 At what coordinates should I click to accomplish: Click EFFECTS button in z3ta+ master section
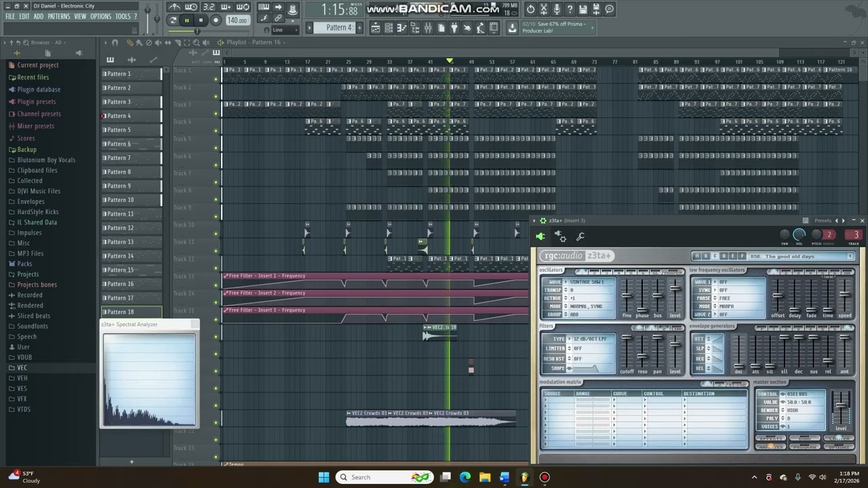tap(770, 439)
